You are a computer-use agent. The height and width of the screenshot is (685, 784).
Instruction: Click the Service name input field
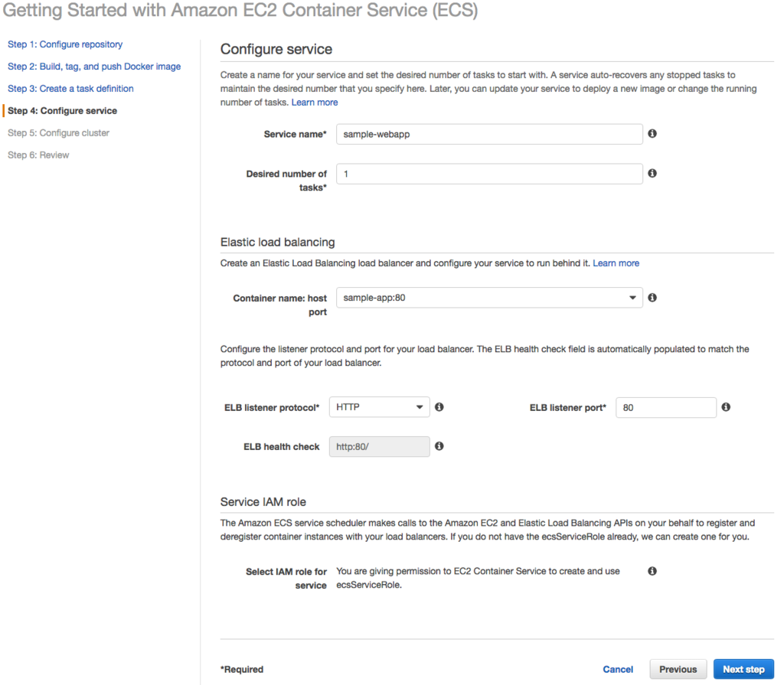coord(489,134)
